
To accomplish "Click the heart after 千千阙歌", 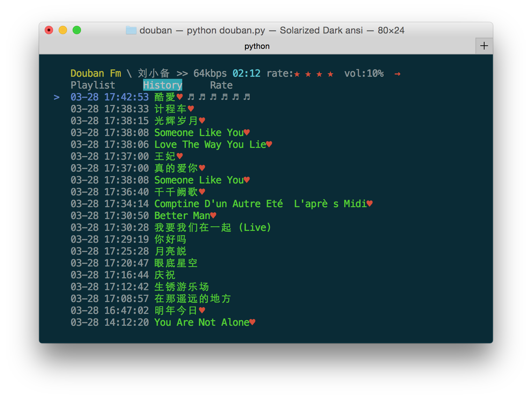I will [x=202, y=191].
